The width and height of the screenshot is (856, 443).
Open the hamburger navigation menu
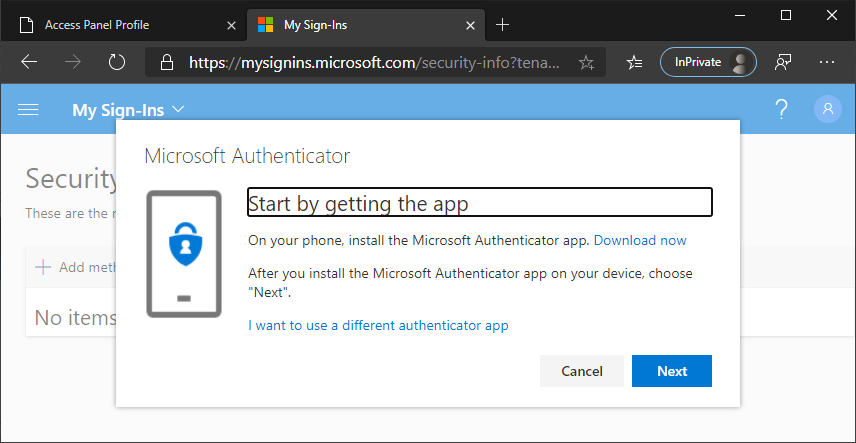coord(28,109)
